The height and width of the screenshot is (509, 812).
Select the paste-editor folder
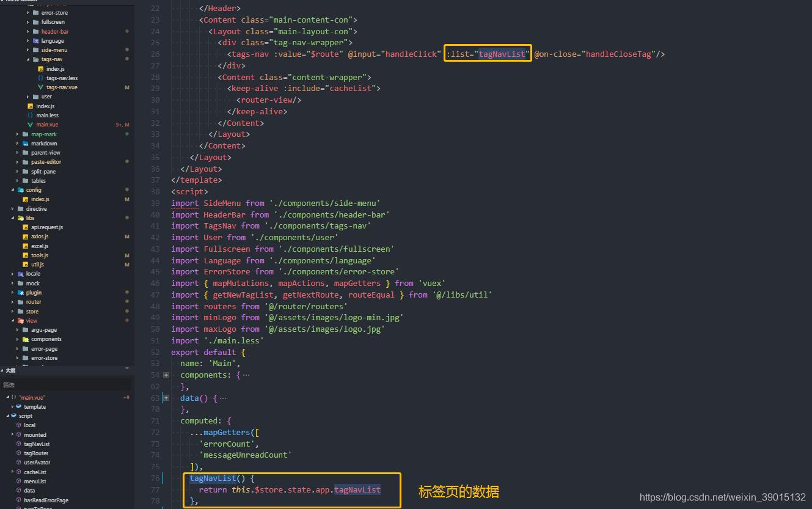pos(46,162)
